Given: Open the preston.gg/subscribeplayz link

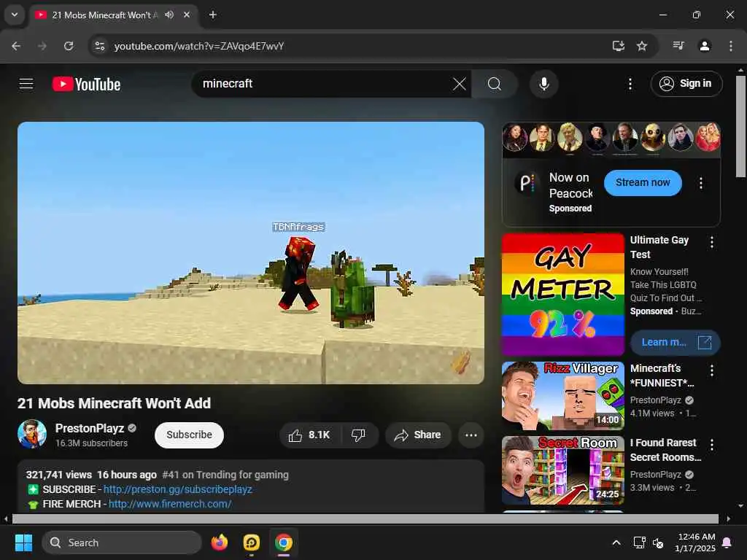Looking at the screenshot, I should pyautogui.click(x=178, y=489).
